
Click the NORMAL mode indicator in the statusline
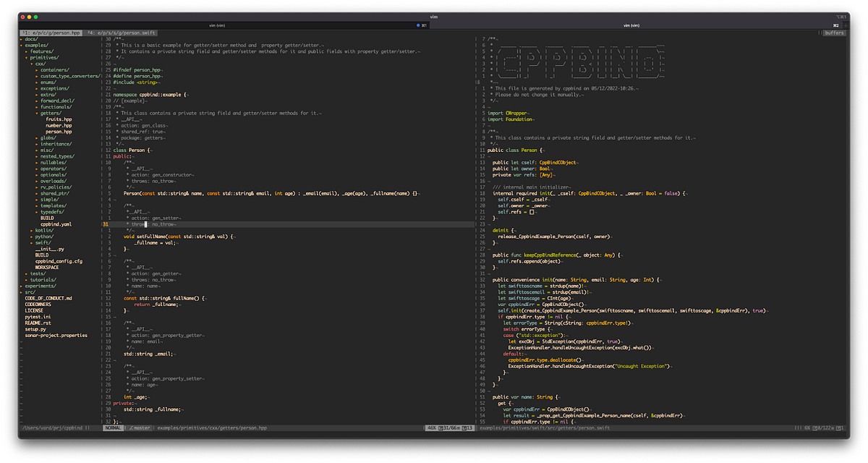[x=113, y=428]
